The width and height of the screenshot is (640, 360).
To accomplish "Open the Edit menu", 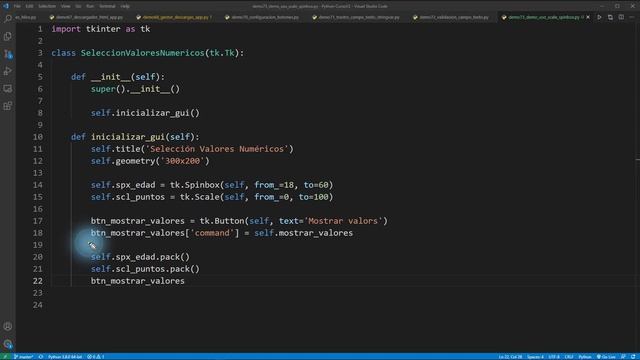I will pyautogui.click(x=29, y=6).
